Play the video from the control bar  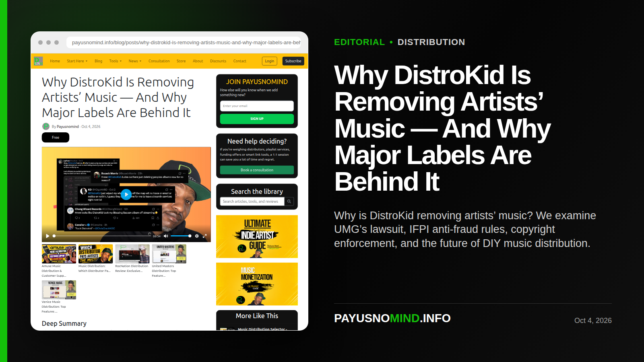[47, 236]
